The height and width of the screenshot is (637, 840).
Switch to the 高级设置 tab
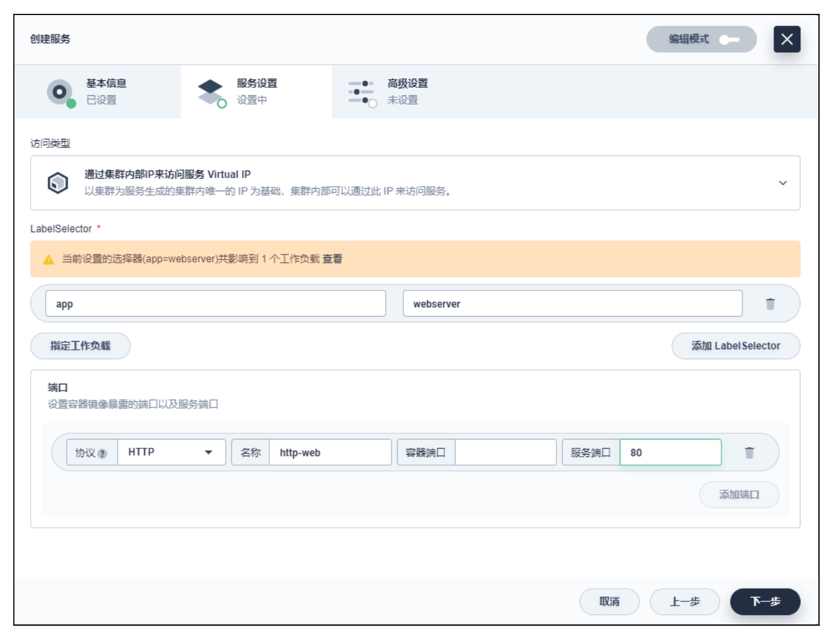click(x=407, y=92)
